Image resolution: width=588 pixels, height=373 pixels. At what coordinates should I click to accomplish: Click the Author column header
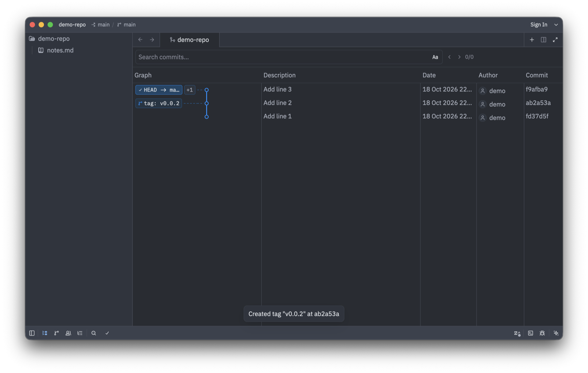488,75
